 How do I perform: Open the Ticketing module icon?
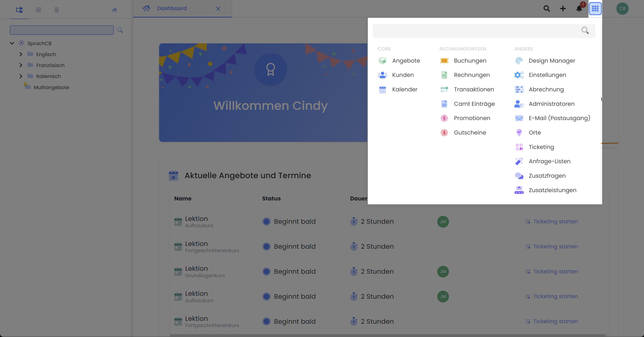pos(519,147)
